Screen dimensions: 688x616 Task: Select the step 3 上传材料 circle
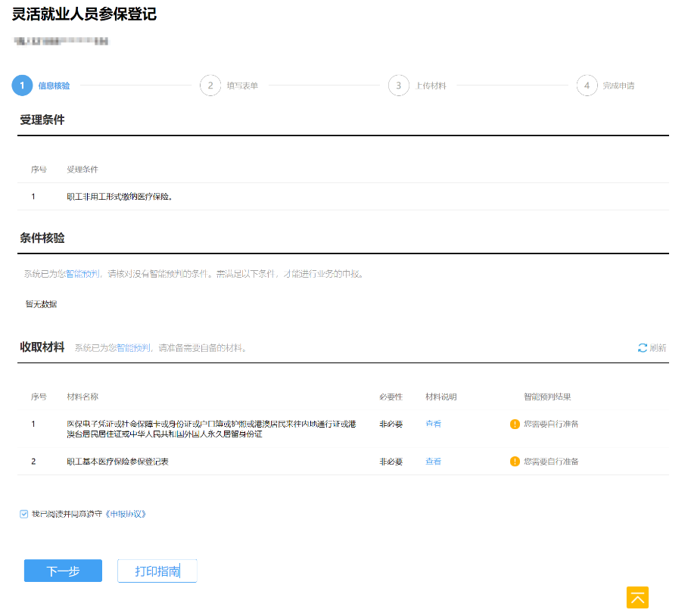399,86
